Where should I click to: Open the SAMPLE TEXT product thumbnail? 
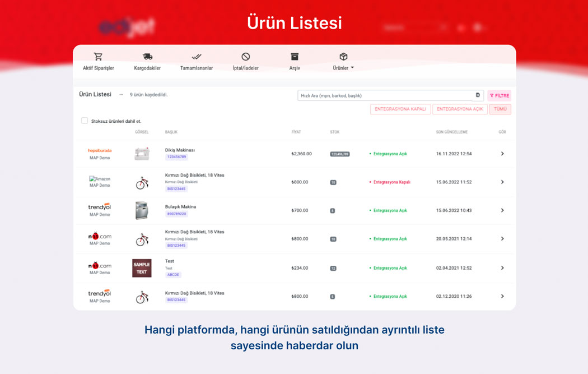[x=142, y=268]
